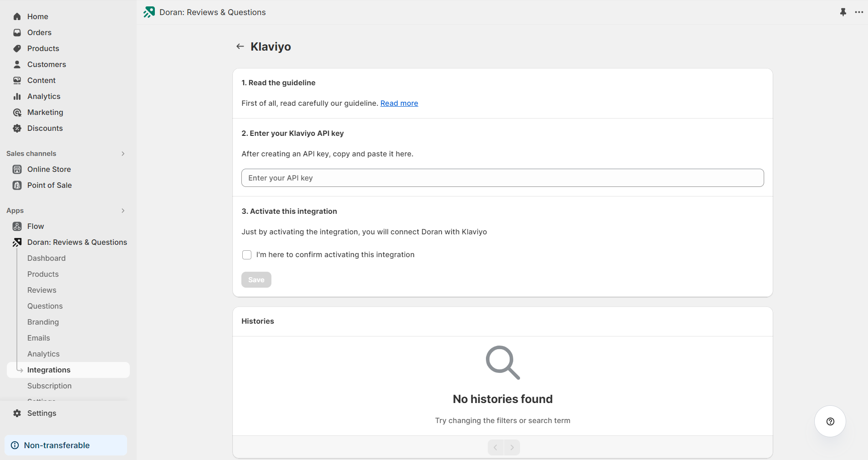Image resolution: width=868 pixels, height=460 pixels.
Task: Go to previous histories page
Action: [495, 447]
